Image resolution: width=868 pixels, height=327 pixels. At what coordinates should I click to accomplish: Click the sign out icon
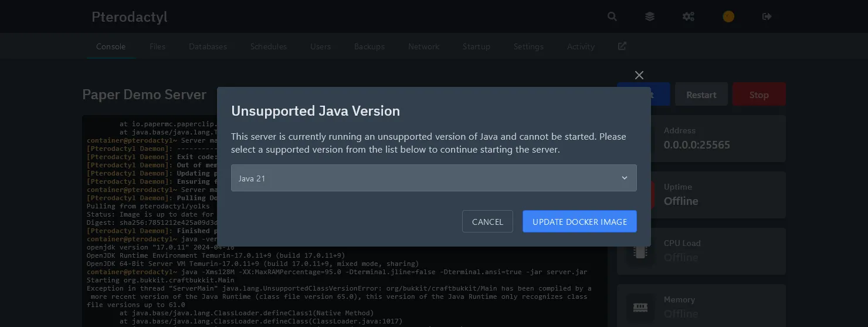pos(767,16)
